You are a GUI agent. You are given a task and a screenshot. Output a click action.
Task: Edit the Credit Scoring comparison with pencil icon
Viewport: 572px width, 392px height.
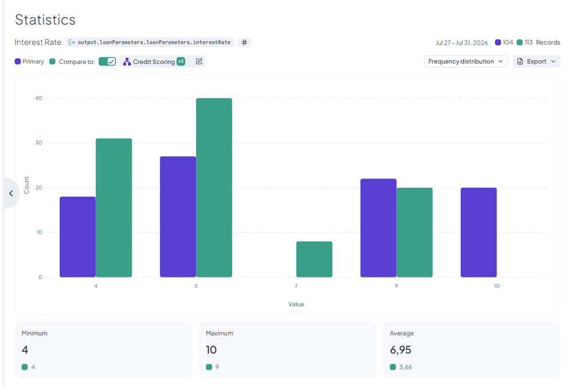point(199,61)
